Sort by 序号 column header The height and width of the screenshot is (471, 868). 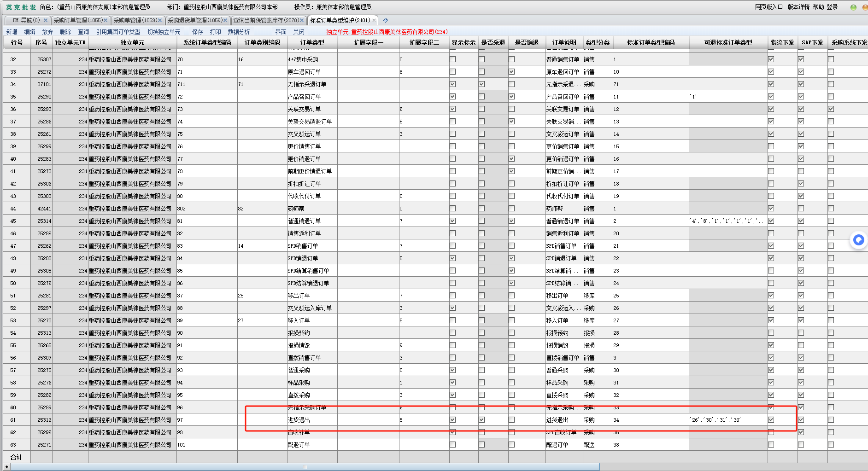[41, 42]
